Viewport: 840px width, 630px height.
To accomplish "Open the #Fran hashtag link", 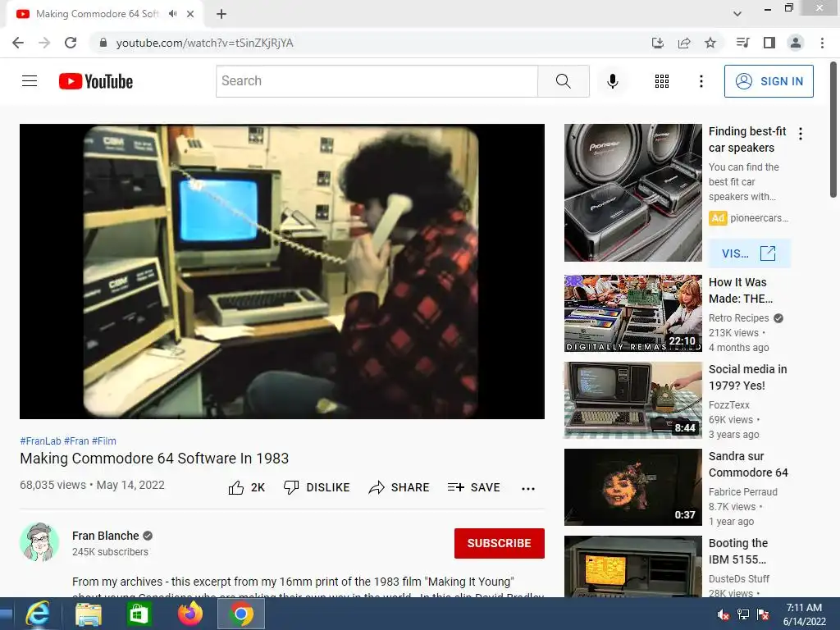I will tap(76, 441).
